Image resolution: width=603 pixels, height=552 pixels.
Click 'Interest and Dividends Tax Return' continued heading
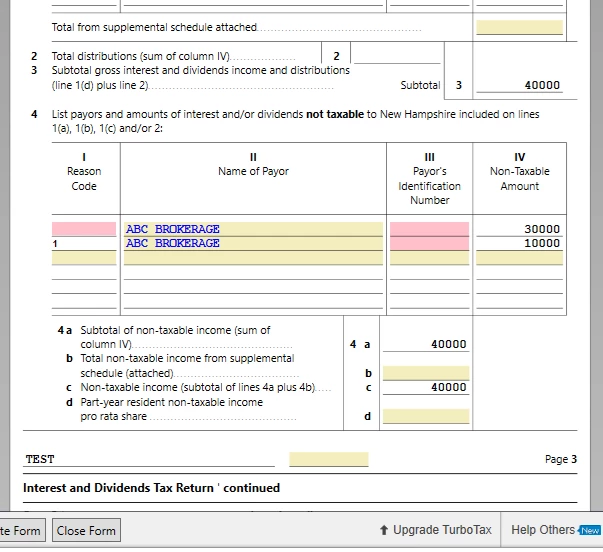[x=152, y=488]
